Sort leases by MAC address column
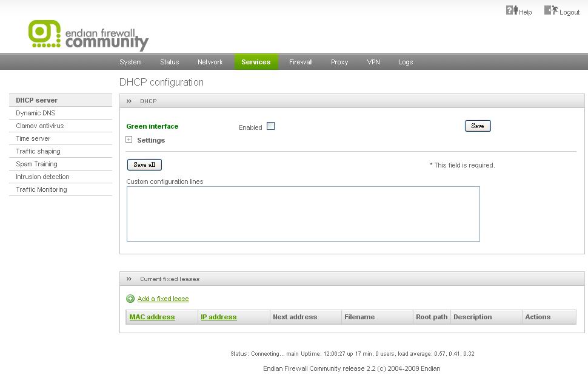Viewport: 588px width, 383px height. coord(152,317)
